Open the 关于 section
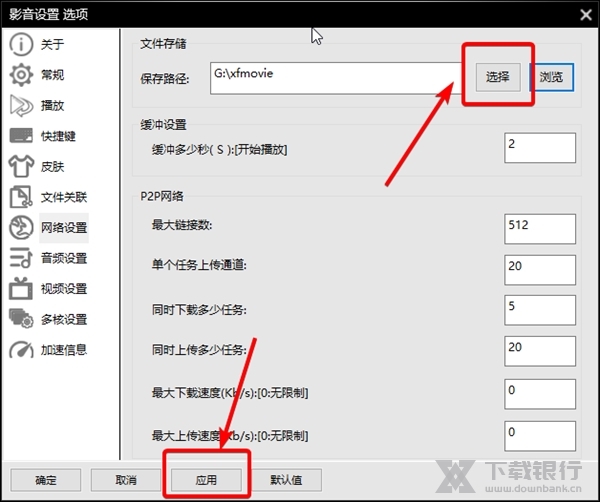Viewport: 600px width, 502px height. point(52,44)
